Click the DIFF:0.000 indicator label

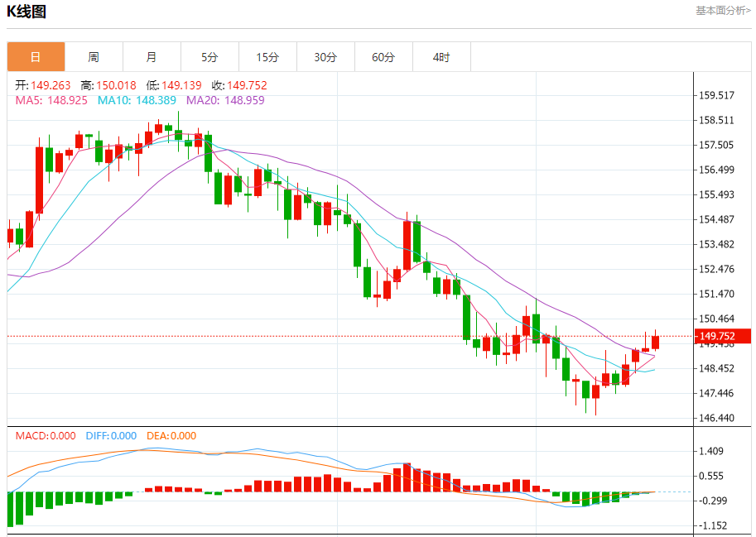[x=112, y=436]
